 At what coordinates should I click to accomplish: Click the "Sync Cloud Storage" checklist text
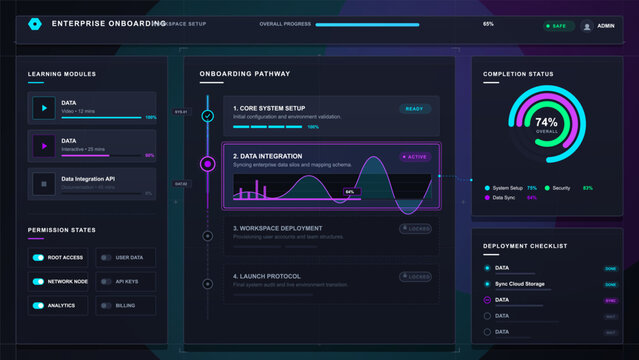(x=520, y=284)
